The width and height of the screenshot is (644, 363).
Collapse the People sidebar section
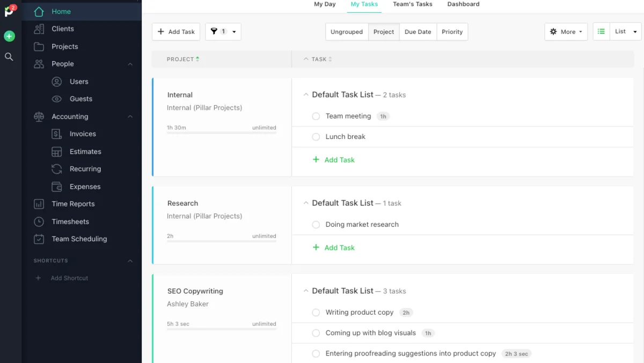(x=130, y=64)
